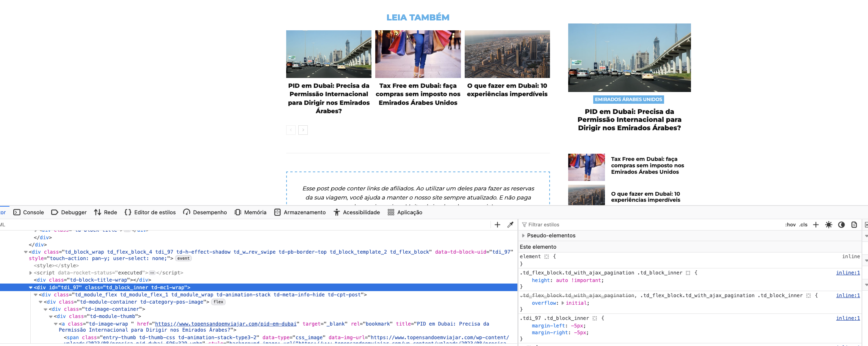Click the selector highlighter on the 'height: auto' rule
This screenshot has height=346, width=868.
[x=688, y=273]
